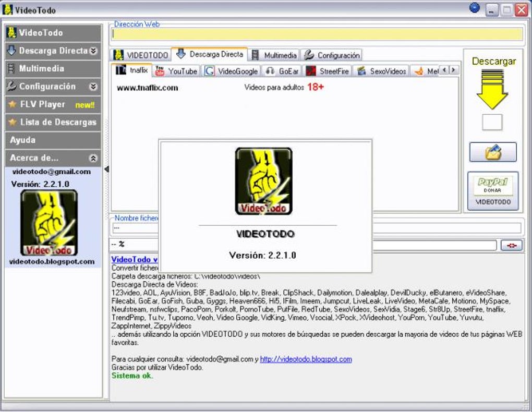Select the YouTube site tab
The height and width of the screenshot is (412, 532).
tap(176, 71)
